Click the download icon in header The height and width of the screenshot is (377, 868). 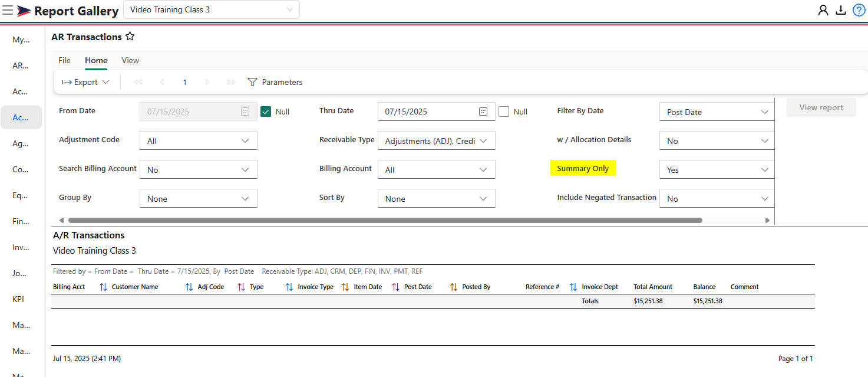(x=841, y=10)
